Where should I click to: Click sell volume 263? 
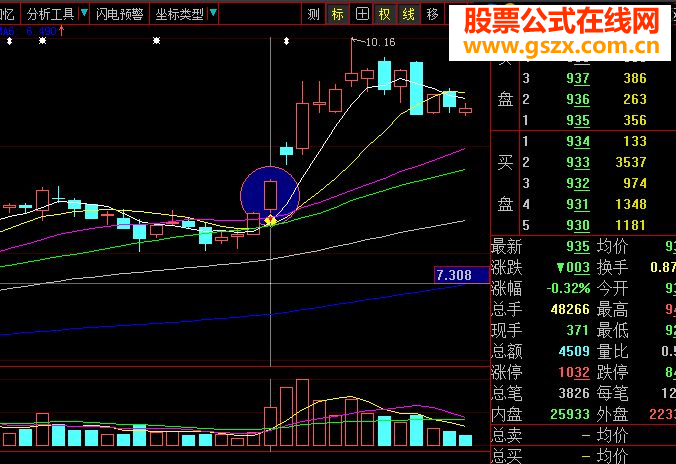[x=635, y=99]
